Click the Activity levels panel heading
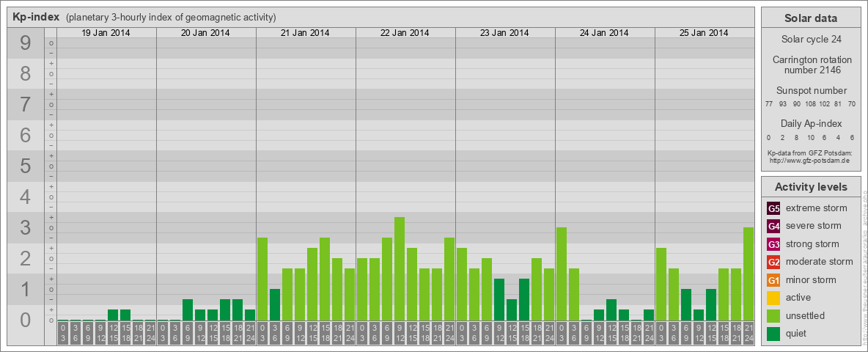 pyautogui.click(x=811, y=187)
